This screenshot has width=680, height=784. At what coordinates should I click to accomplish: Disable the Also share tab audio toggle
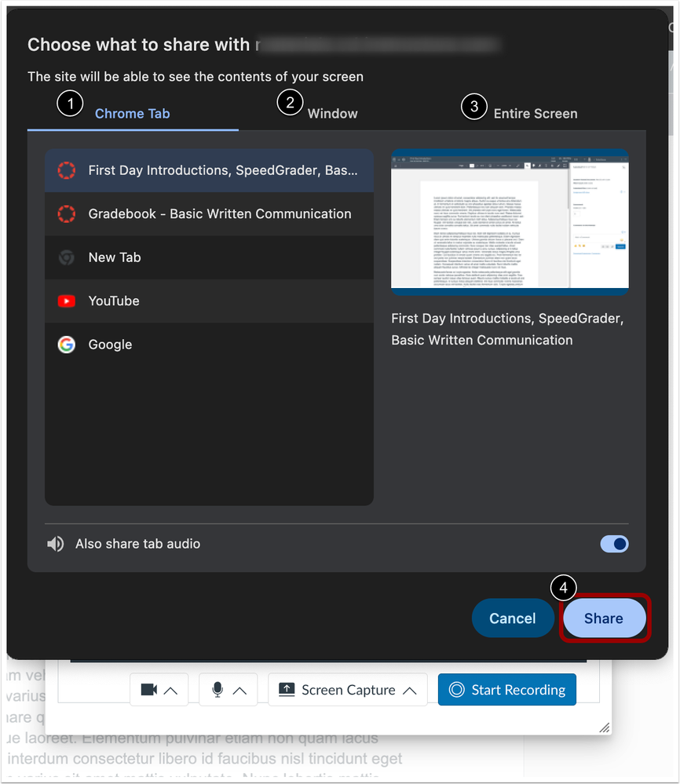coord(614,544)
